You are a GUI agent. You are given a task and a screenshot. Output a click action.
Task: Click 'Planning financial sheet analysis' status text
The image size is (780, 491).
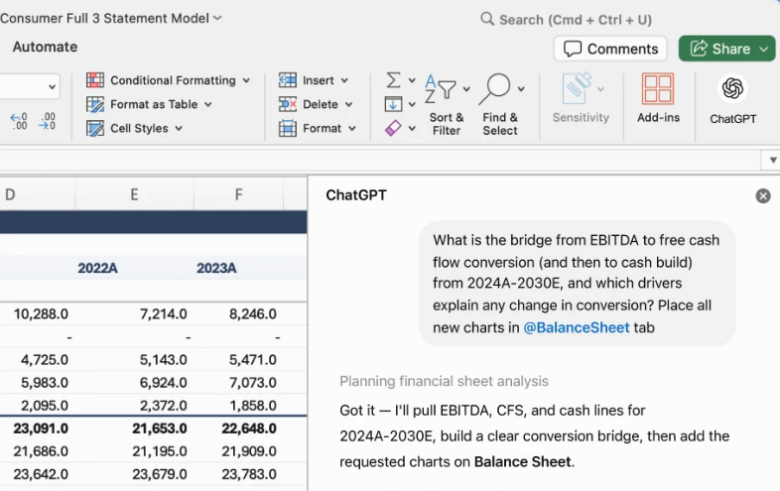[x=444, y=381]
